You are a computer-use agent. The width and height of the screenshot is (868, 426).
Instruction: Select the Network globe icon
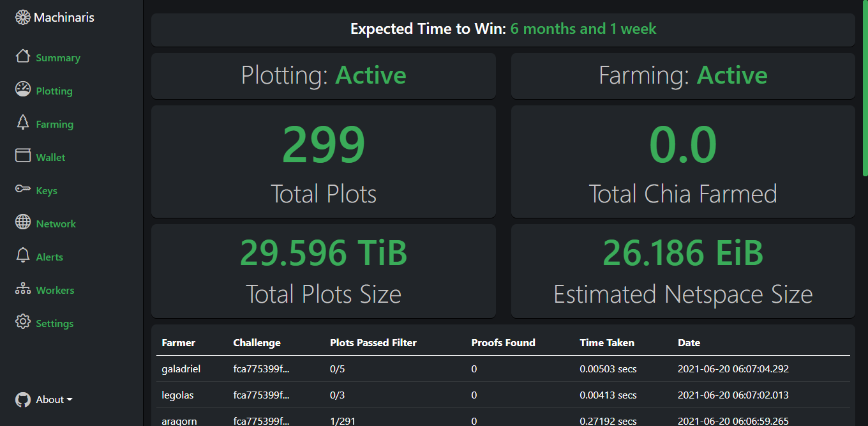(x=23, y=222)
